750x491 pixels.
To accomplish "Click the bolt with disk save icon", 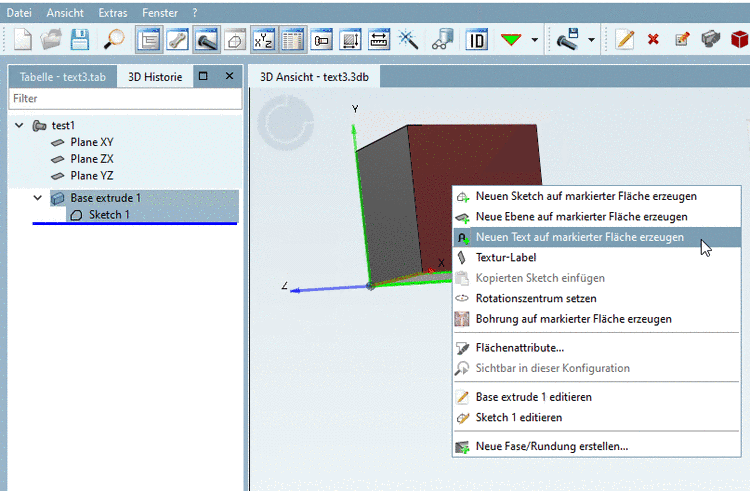I will pos(568,40).
